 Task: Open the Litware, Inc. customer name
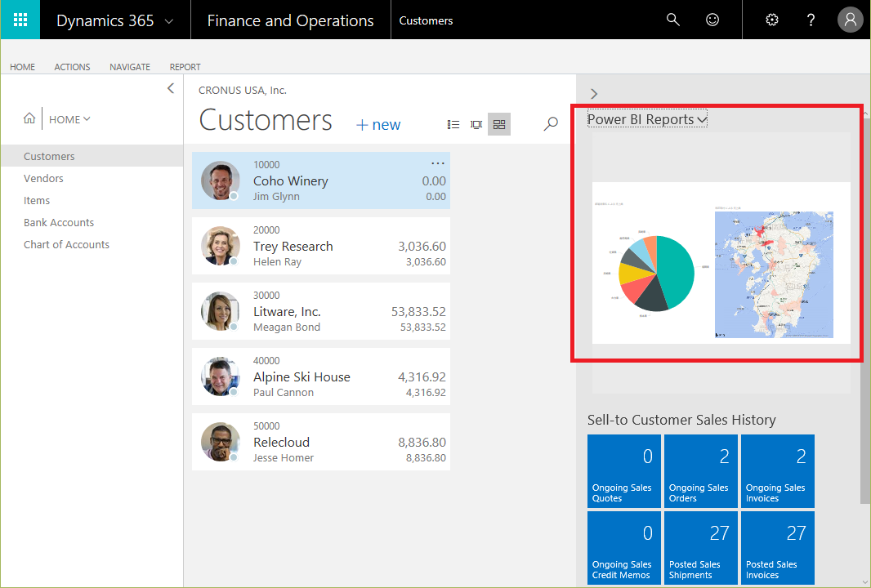[287, 312]
